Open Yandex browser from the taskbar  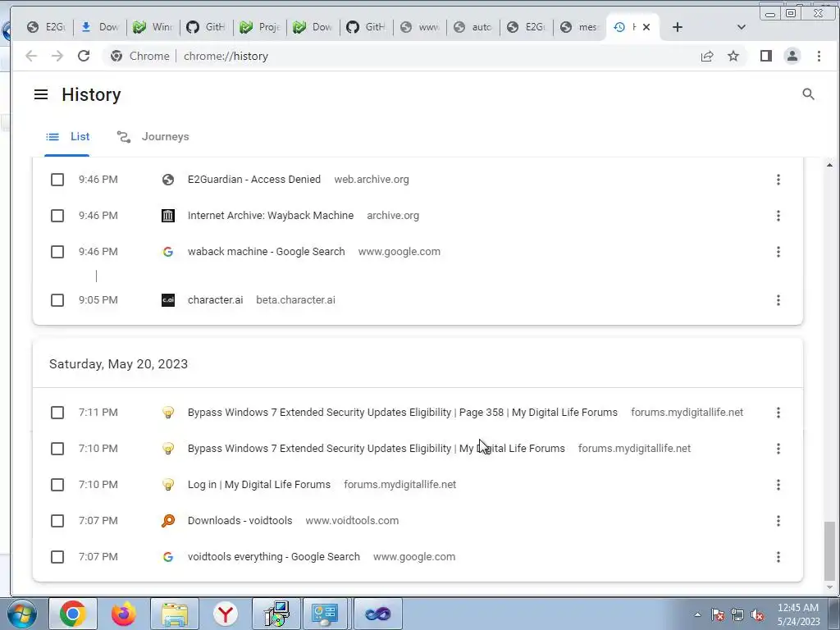[x=225, y=614]
